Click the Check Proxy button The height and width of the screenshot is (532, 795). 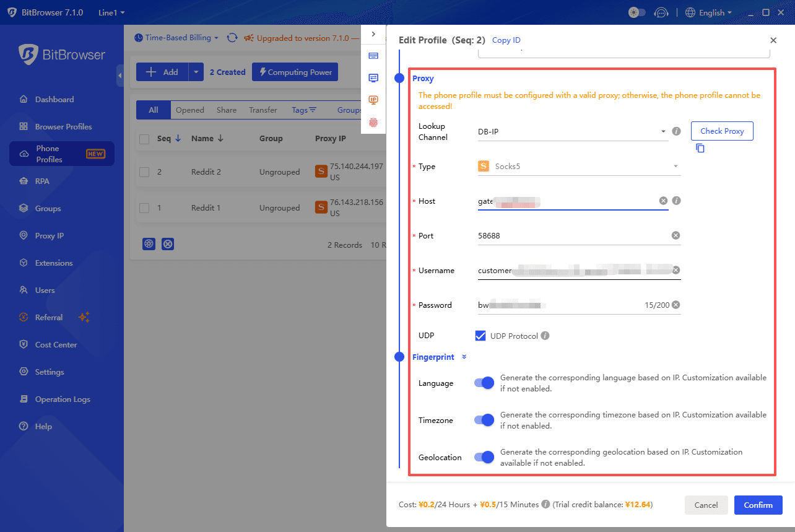click(722, 131)
